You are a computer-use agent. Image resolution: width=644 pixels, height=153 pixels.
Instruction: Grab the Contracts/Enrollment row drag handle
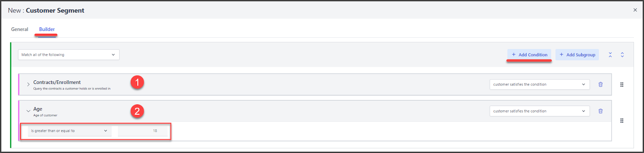(x=622, y=84)
